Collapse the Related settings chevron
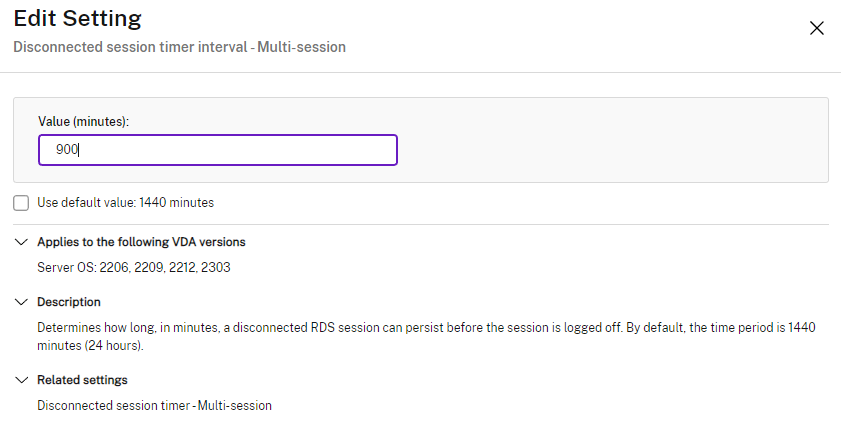The height and width of the screenshot is (443, 841). click(21, 380)
